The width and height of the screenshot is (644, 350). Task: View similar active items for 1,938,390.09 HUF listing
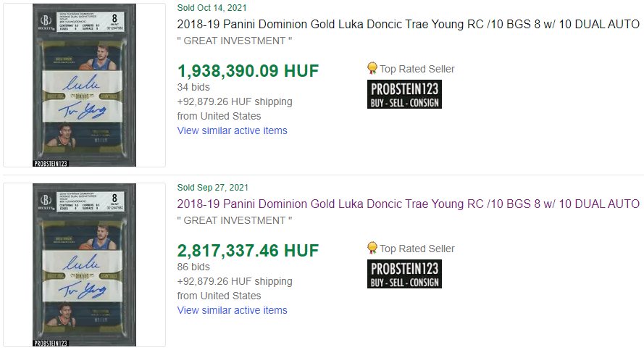click(x=232, y=130)
